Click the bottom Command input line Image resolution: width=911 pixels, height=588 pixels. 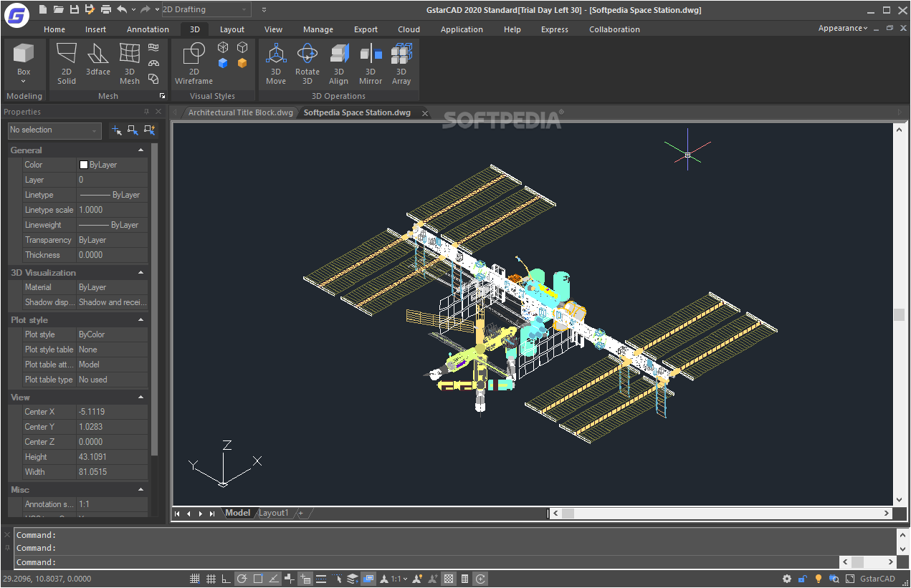(425, 562)
